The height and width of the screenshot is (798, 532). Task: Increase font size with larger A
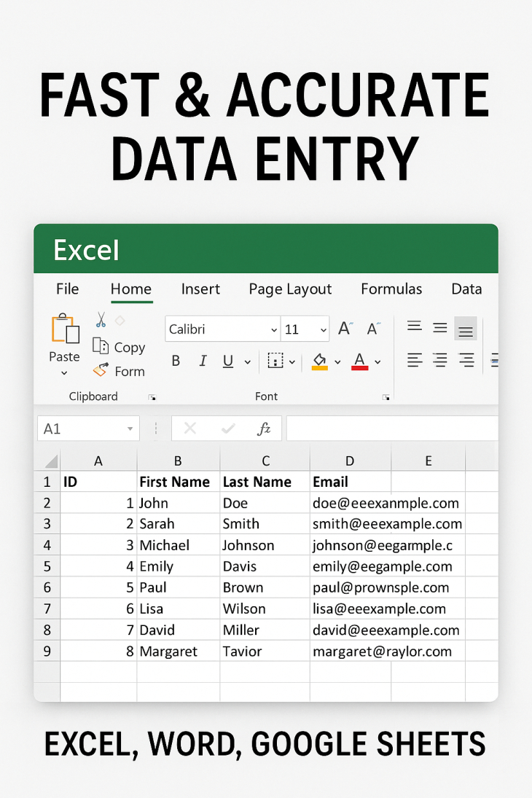tap(345, 328)
